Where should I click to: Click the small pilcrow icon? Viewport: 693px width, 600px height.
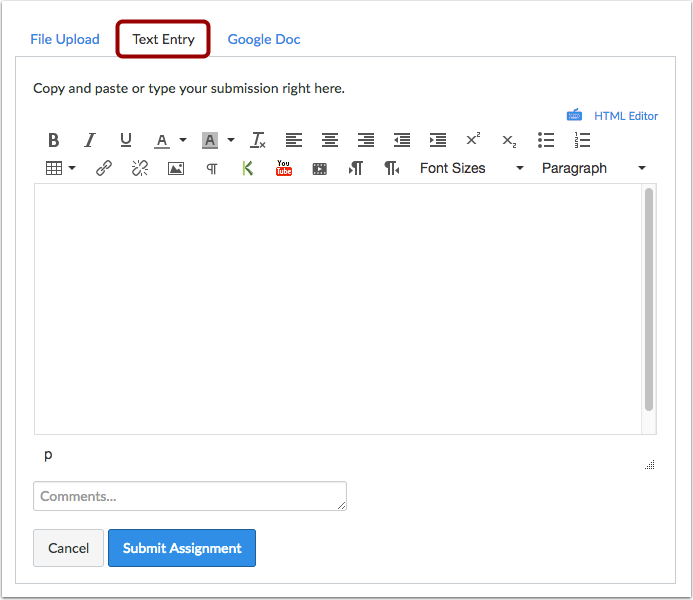pos(212,169)
